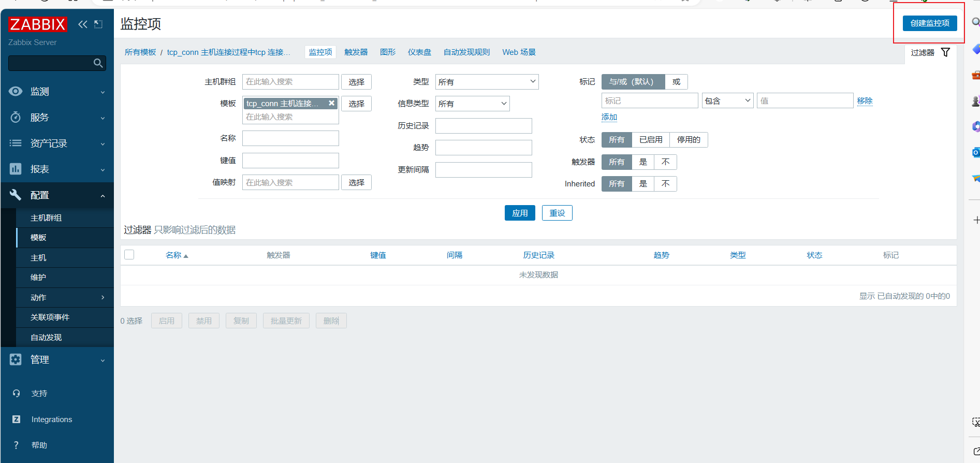Switch to the 自动发现规则 tab
Viewport: 980px width, 463px height.
[x=466, y=52]
